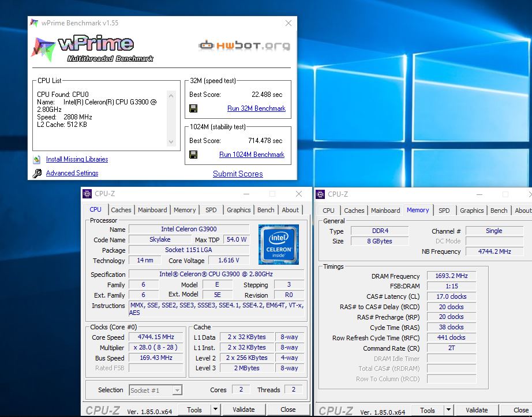This screenshot has width=532, height=417.
Task: Click the wrench icon beside Advanced Settings
Action: 37,173
